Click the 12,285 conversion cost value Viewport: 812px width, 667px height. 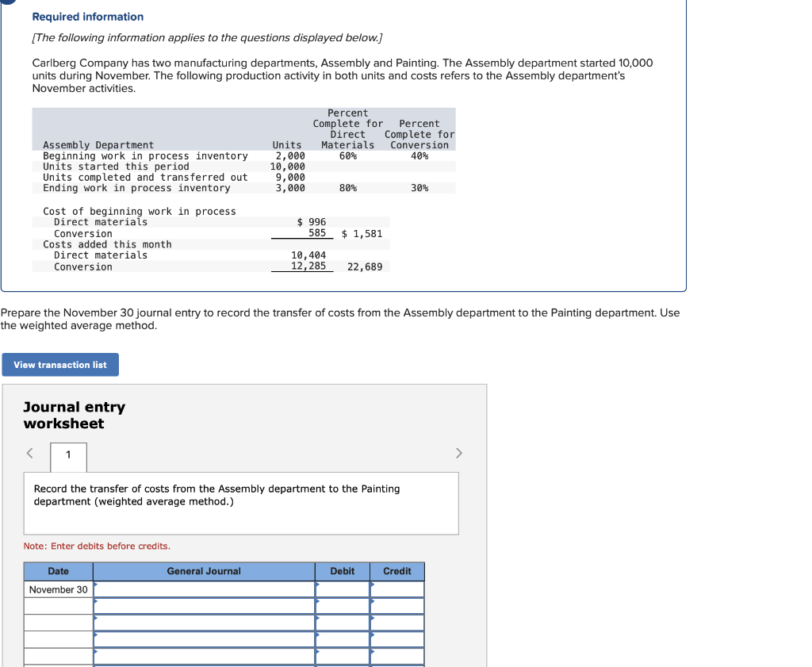[308, 266]
